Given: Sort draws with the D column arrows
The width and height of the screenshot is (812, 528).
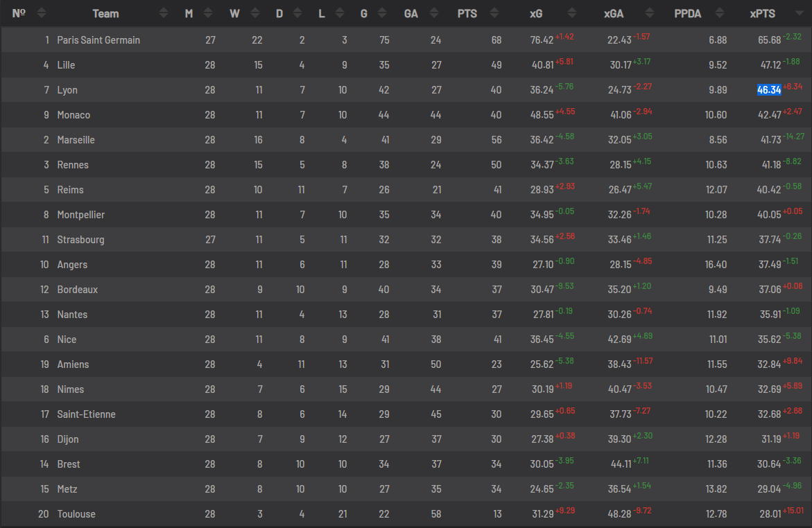Looking at the screenshot, I should (299, 13).
